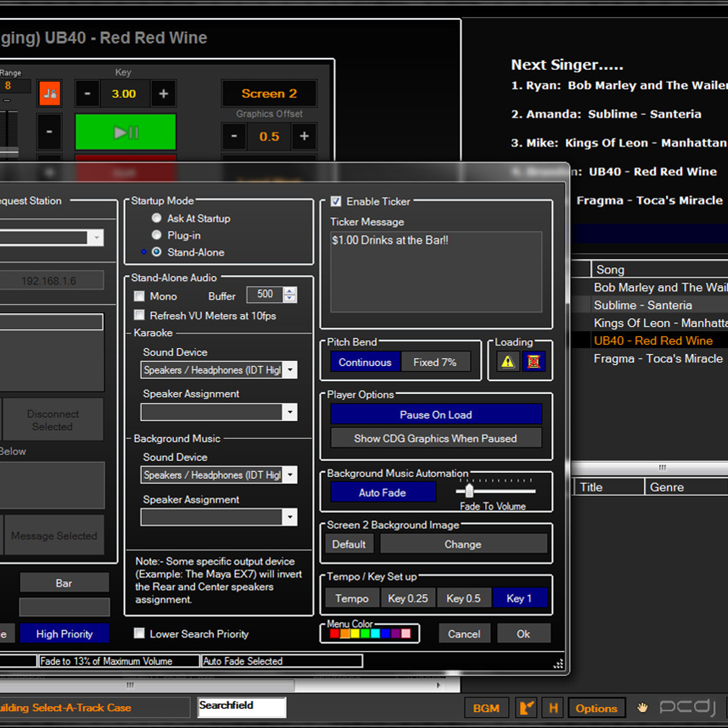Click the Disconnect Selected button

[53, 420]
